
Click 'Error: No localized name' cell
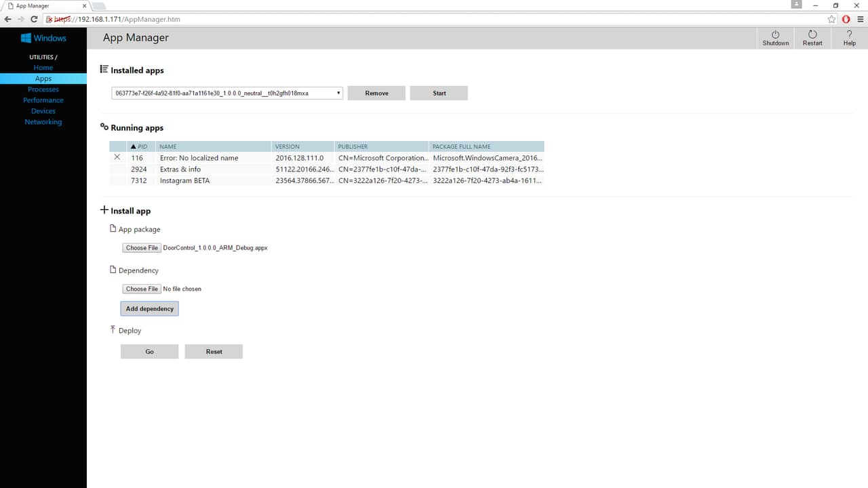pyautogui.click(x=199, y=158)
